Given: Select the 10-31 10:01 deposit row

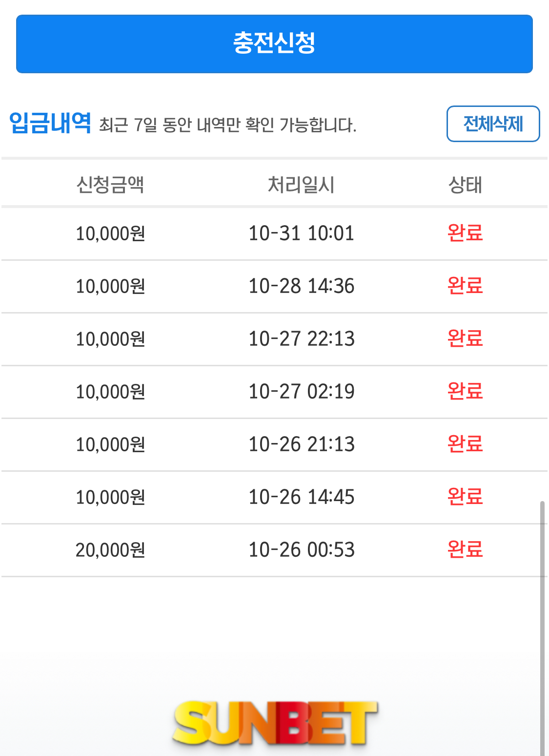Looking at the screenshot, I should click(x=301, y=233).
